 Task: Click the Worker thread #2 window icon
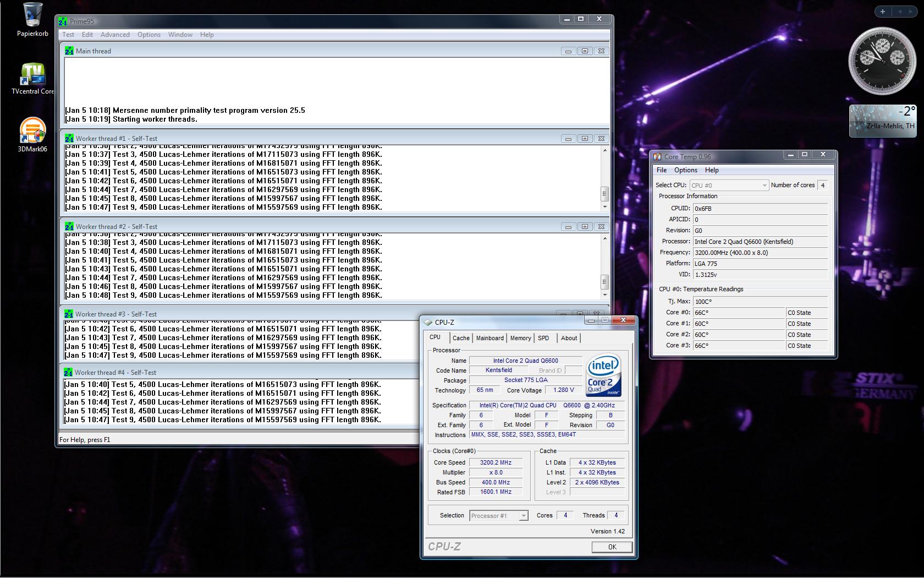(x=69, y=227)
